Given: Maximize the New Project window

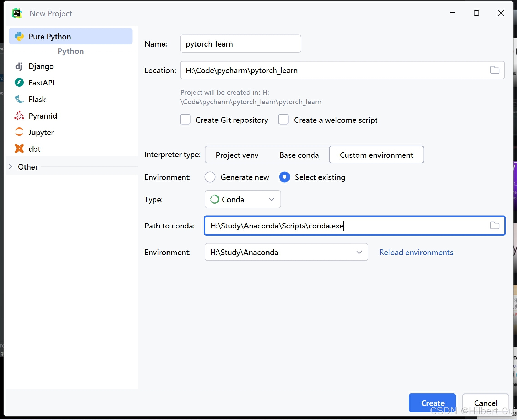Looking at the screenshot, I should pyautogui.click(x=477, y=13).
